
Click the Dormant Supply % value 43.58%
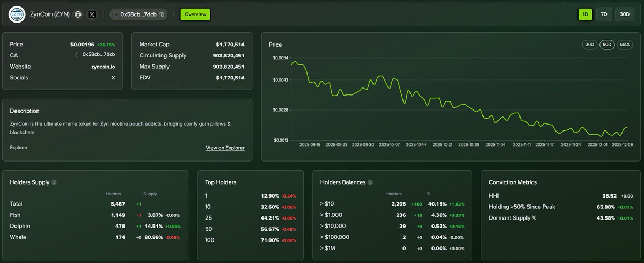607,218
